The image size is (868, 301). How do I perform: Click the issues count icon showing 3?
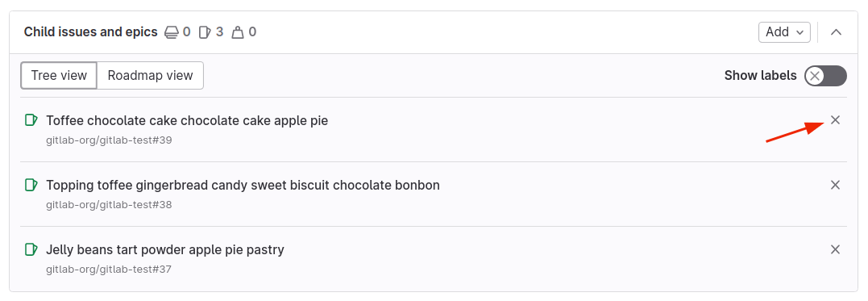[x=204, y=32]
